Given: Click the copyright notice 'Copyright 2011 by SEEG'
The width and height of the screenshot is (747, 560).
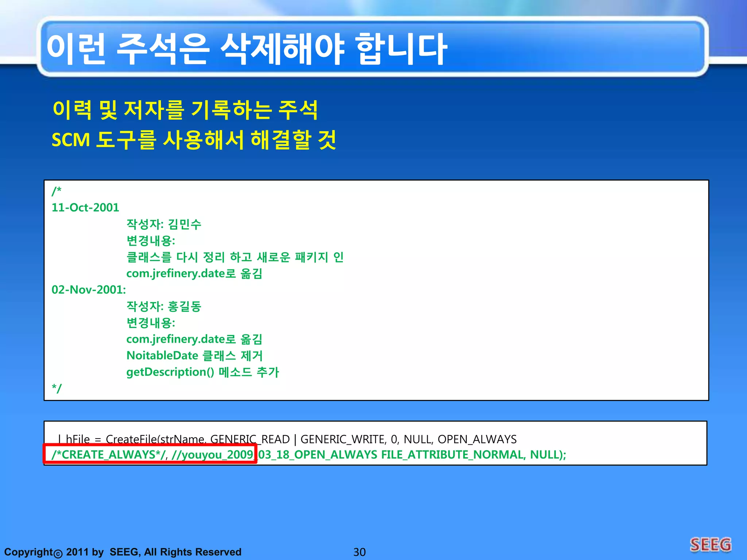Looking at the screenshot, I should 123,552.
